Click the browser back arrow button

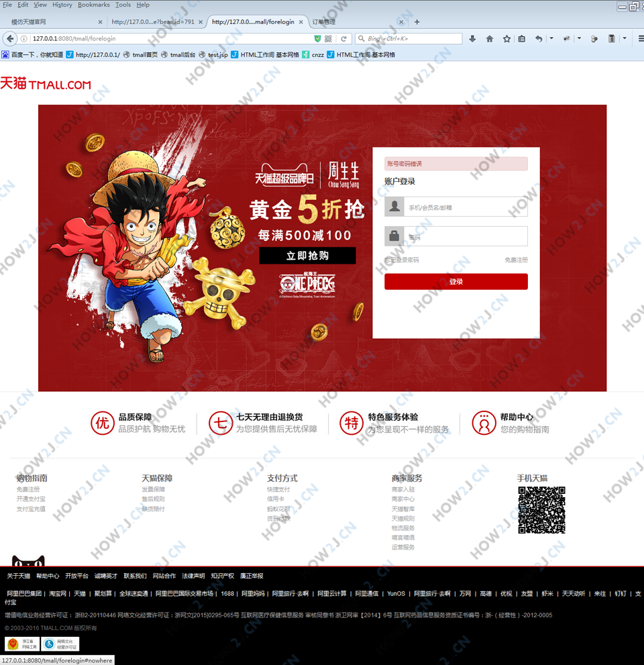tap(10, 39)
